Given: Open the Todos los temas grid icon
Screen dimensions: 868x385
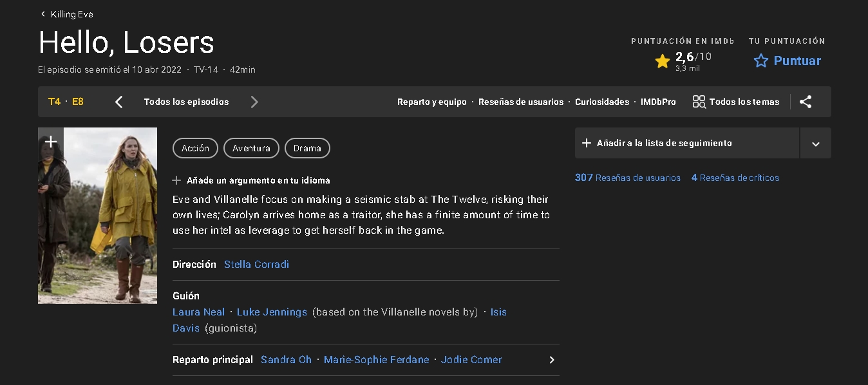Looking at the screenshot, I should (699, 102).
